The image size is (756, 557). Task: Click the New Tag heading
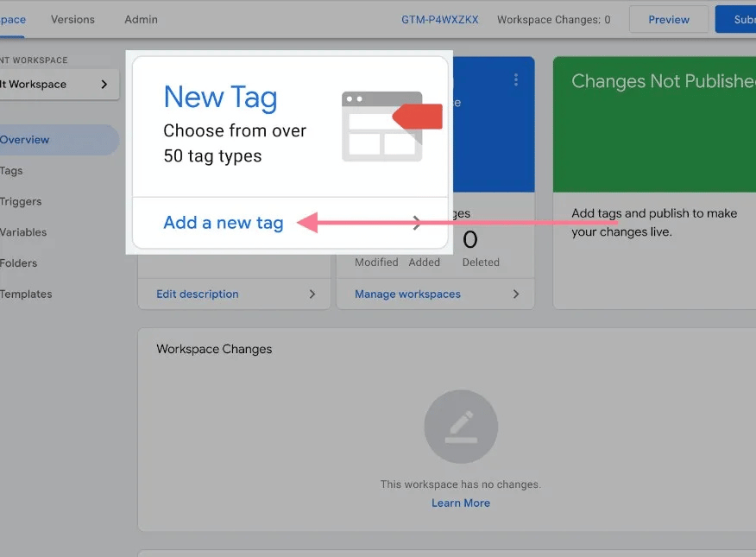point(220,98)
